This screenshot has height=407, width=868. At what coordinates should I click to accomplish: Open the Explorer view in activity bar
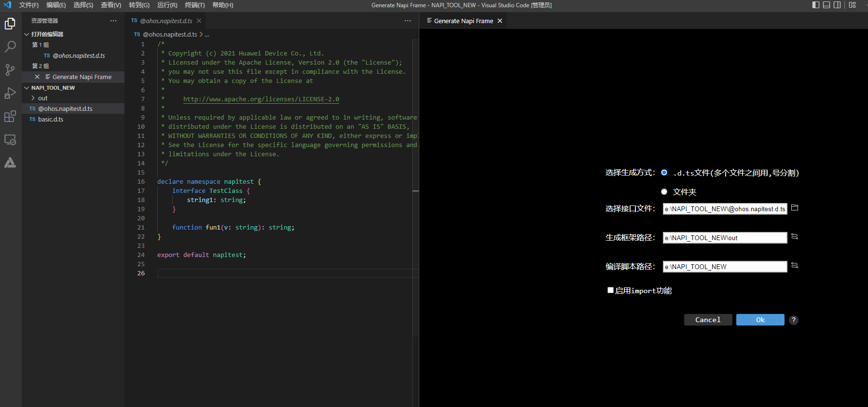coord(10,24)
